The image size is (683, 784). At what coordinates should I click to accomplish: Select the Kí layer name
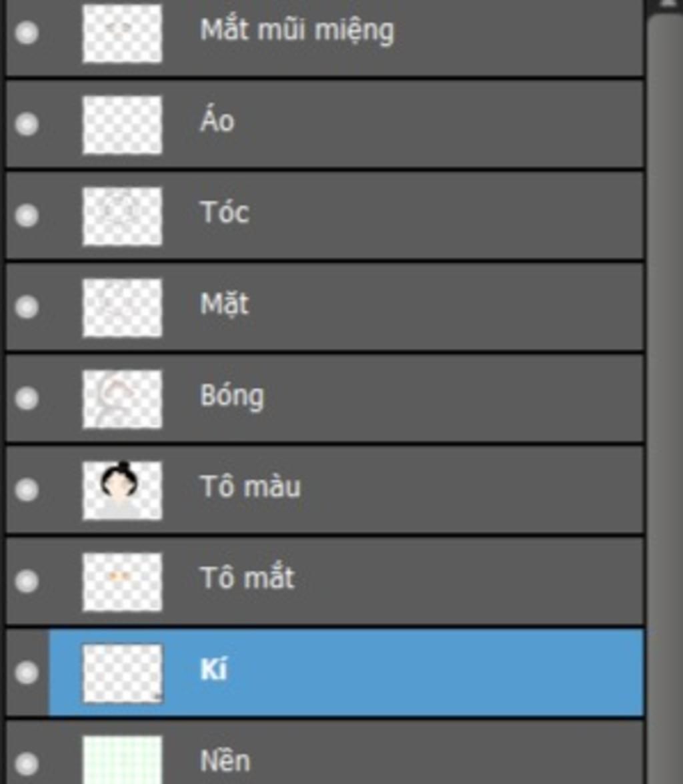[213, 670]
